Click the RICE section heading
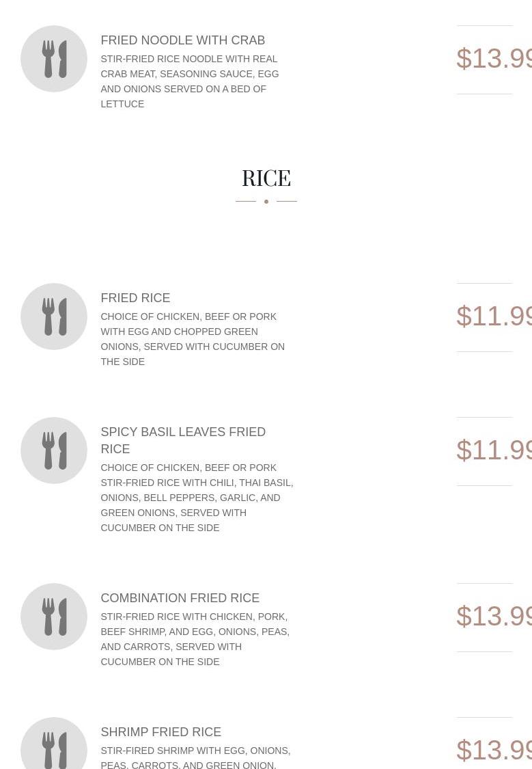This screenshot has width=532, height=769. click(x=266, y=178)
